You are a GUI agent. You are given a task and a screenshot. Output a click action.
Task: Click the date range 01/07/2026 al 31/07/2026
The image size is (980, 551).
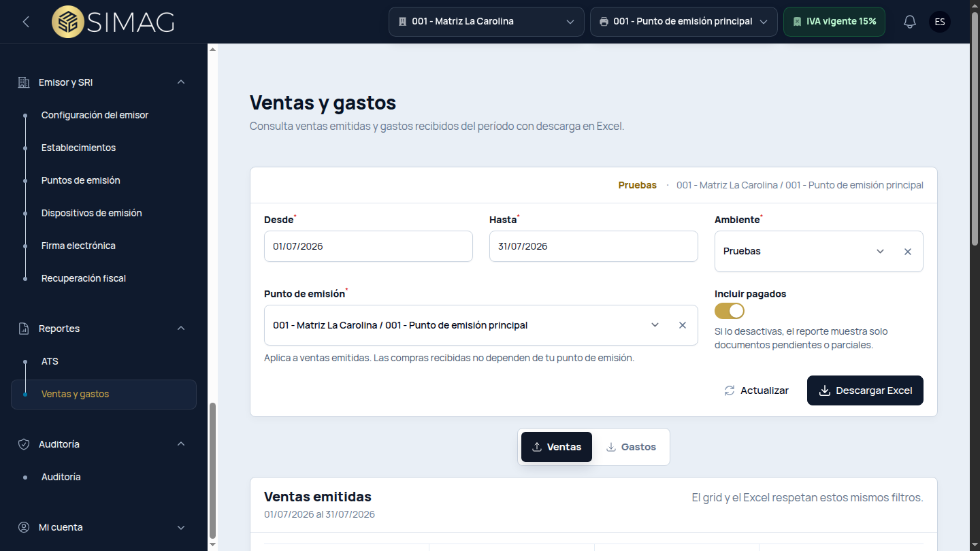(x=319, y=514)
